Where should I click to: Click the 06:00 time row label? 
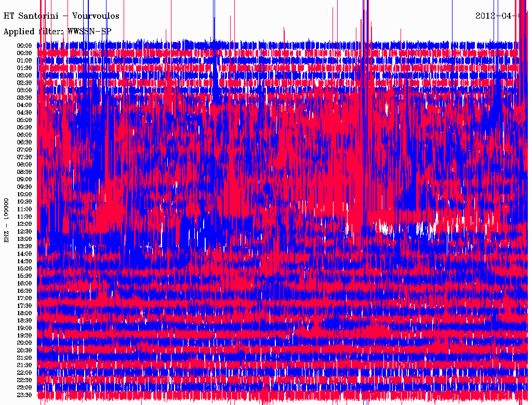(24, 135)
